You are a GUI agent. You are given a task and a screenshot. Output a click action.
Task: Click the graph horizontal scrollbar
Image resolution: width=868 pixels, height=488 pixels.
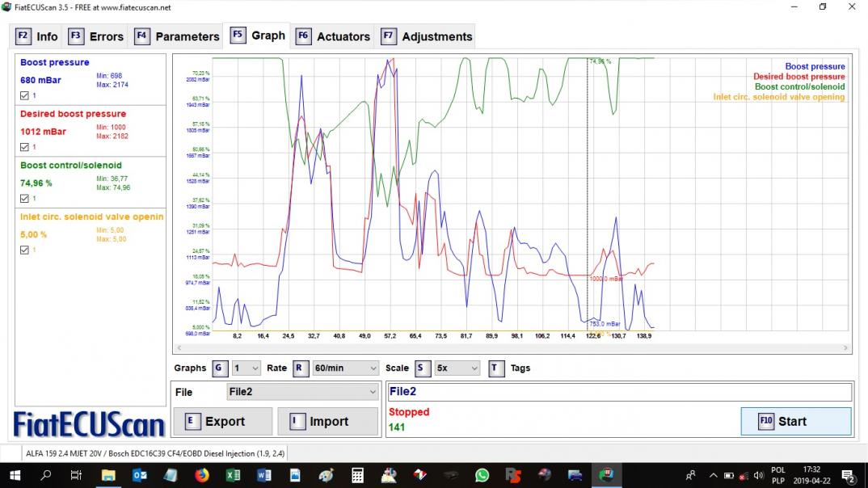point(512,348)
